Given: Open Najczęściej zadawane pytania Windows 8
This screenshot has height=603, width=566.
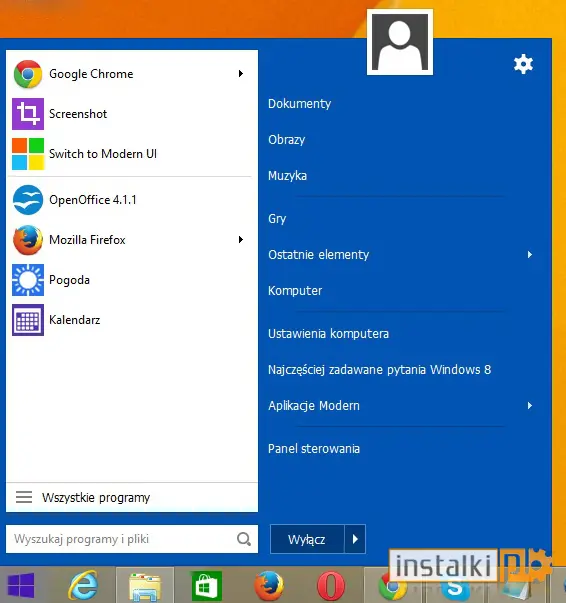Looking at the screenshot, I should [x=380, y=370].
